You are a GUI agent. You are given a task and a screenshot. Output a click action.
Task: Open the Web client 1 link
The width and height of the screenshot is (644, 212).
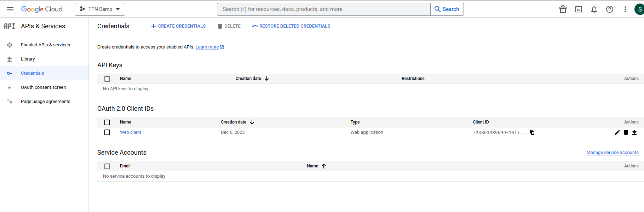132,132
